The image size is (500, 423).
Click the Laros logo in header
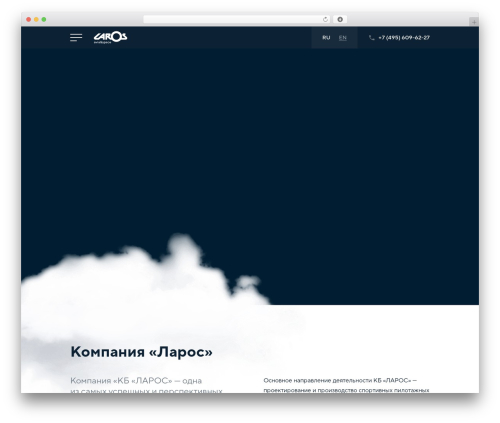110,37
